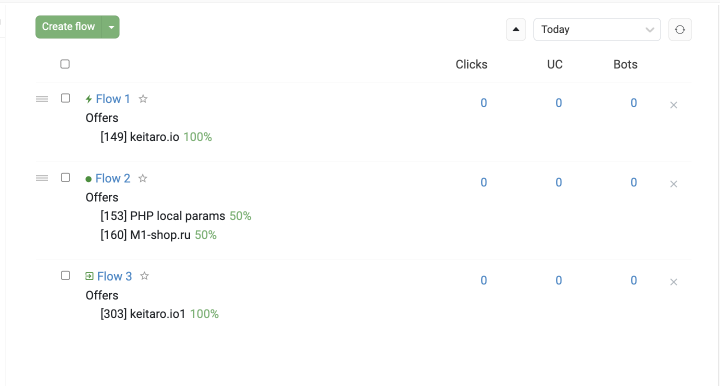
Task: Sort by the Clicks column header
Action: (471, 64)
